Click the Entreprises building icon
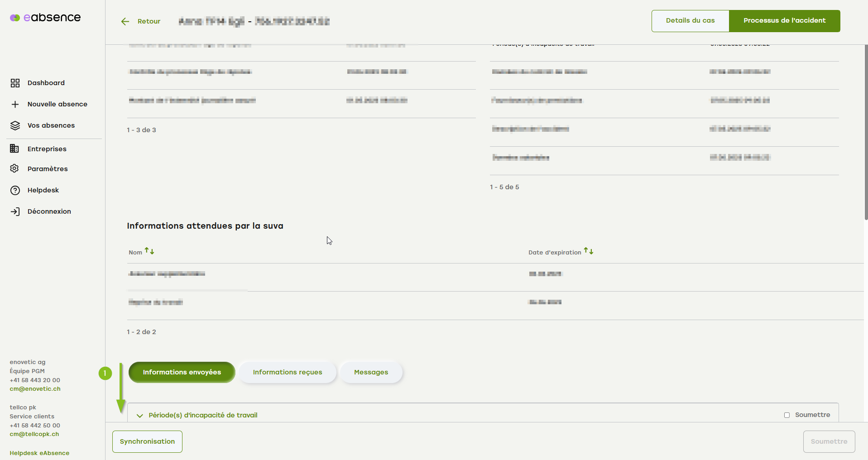This screenshot has height=460, width=868. 15,149
